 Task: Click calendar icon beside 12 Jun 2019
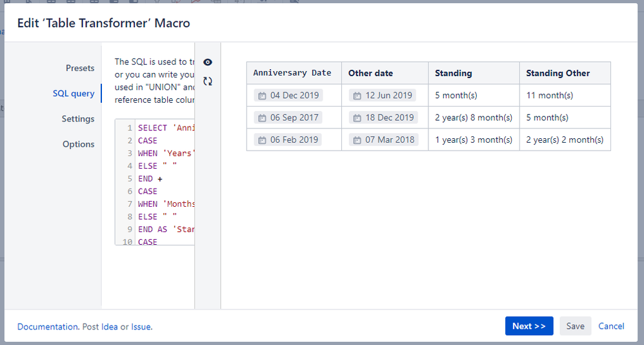[357, 96]
